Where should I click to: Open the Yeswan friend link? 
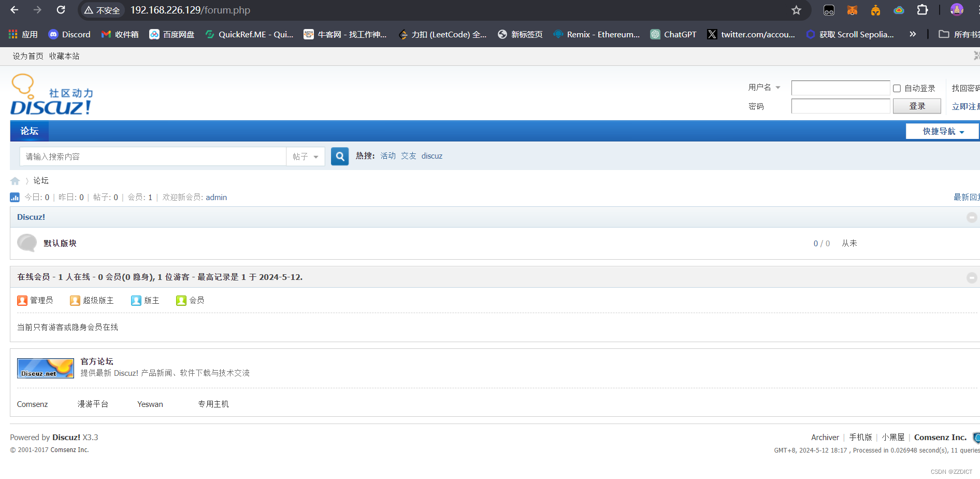pyautogui.click(x=150, y=404)
